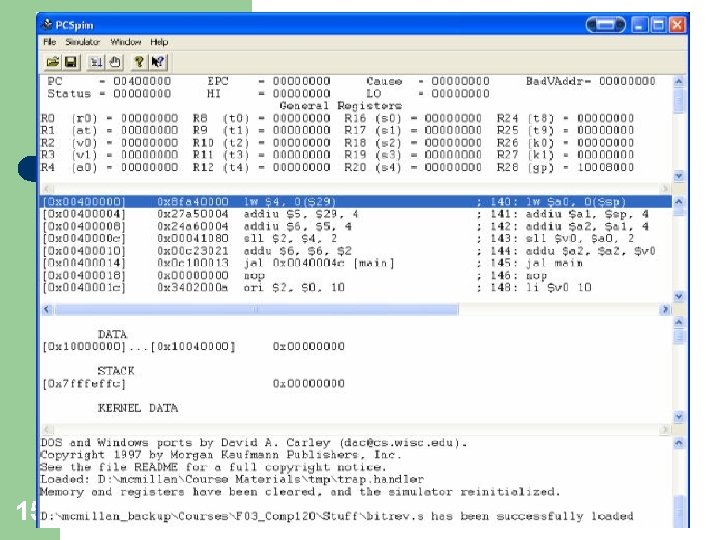Click the STACK section heading

(116, 371)
